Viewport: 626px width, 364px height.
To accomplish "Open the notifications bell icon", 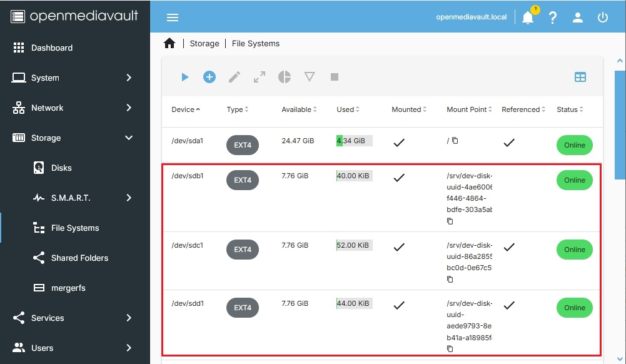I will coord(528,18).
